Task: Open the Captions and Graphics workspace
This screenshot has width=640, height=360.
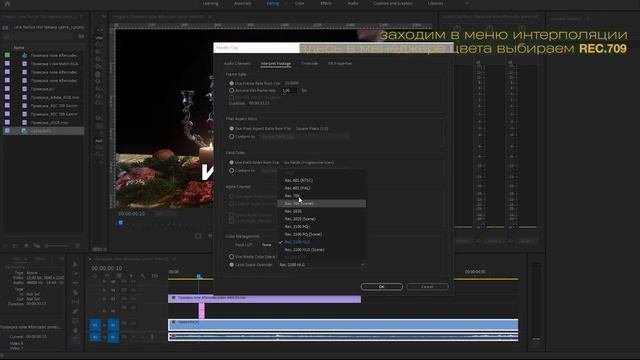Action: [393, 4]
